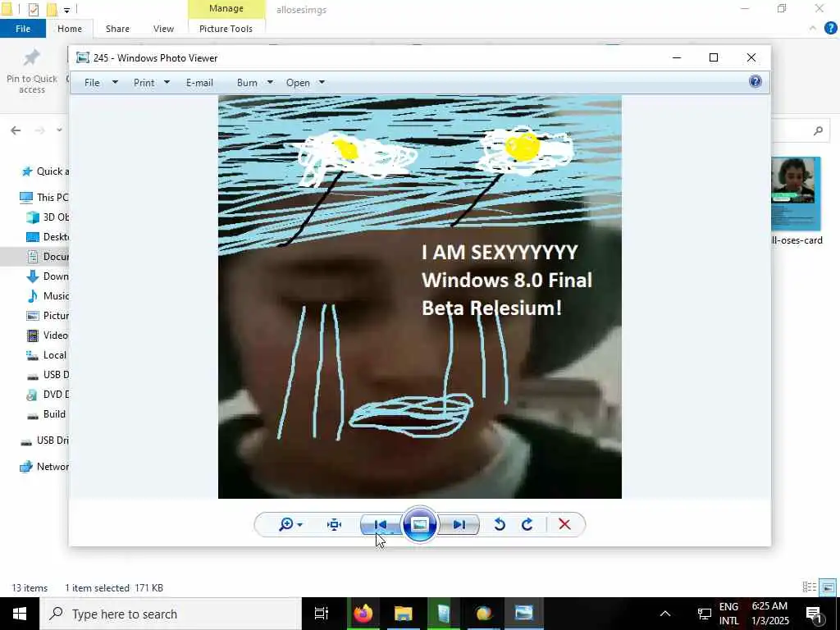This screenshot has height=630, width=840.
Task: Collapse the Explorer ribbon chevron
Action: point(813,28)
